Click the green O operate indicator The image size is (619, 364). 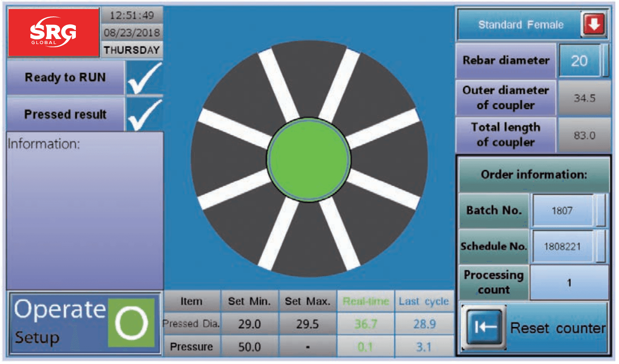click(x=131, y=323)
